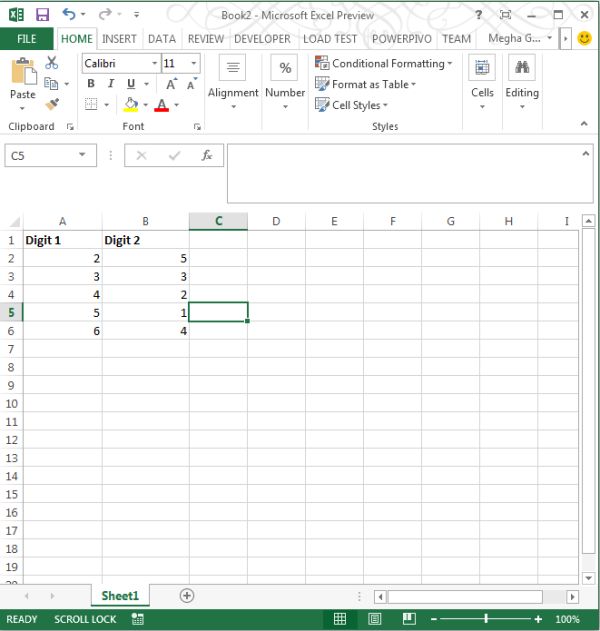This screenshot has height=631, width=600.
Task: Click cell A1 containing Digit 1
Action: [x=63, y=240]
